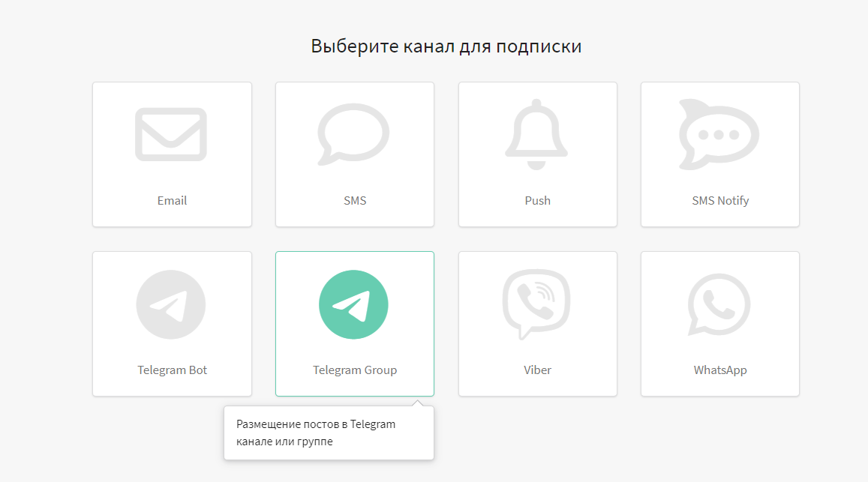
Task: Choose the Viber phone icon
Action: [x=536, y=304]
